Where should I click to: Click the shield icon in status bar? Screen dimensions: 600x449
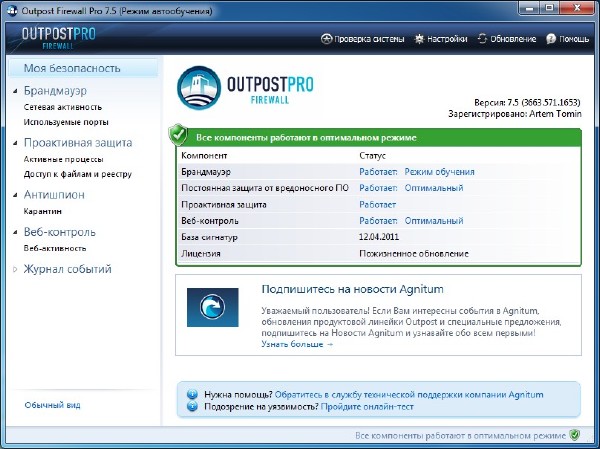coord(575,436)
